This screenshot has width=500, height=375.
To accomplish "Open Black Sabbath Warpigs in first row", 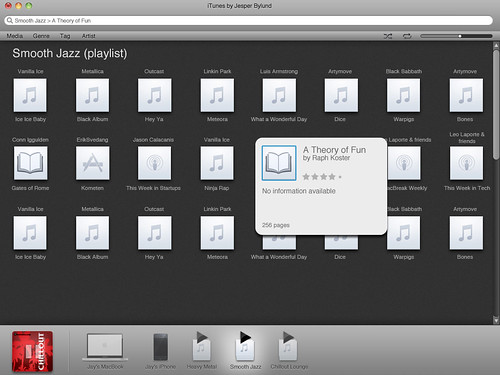I will click(403, 95).
